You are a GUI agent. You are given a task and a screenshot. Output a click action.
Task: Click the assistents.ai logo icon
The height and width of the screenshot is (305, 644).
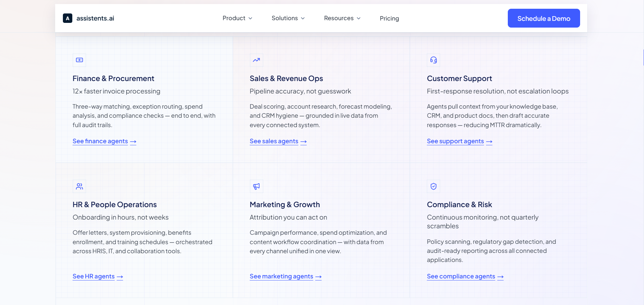pyautogui.click(x=68, y=18)
